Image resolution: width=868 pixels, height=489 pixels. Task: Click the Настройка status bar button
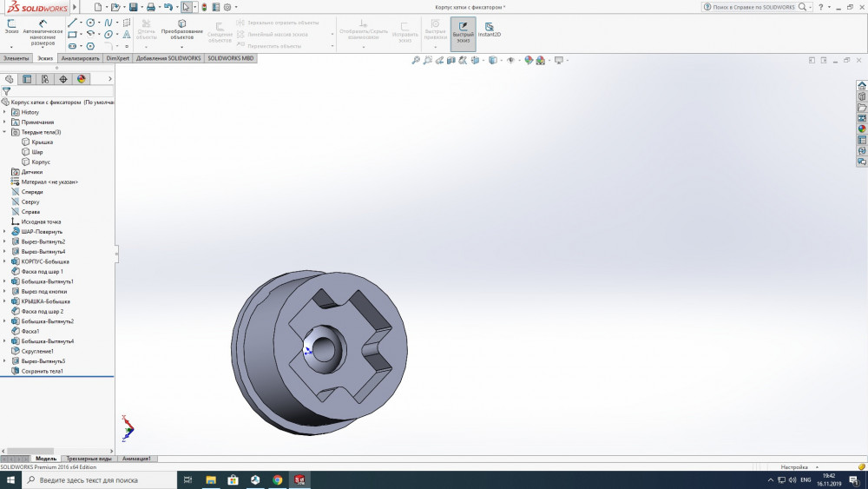(x=794, y=467)
